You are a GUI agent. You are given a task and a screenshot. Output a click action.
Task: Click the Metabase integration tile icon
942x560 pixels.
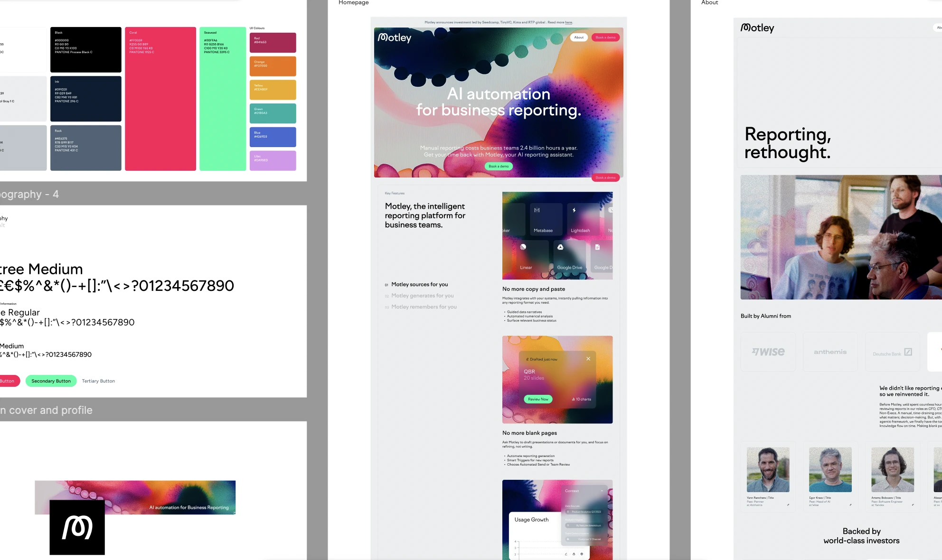[537, 210]
